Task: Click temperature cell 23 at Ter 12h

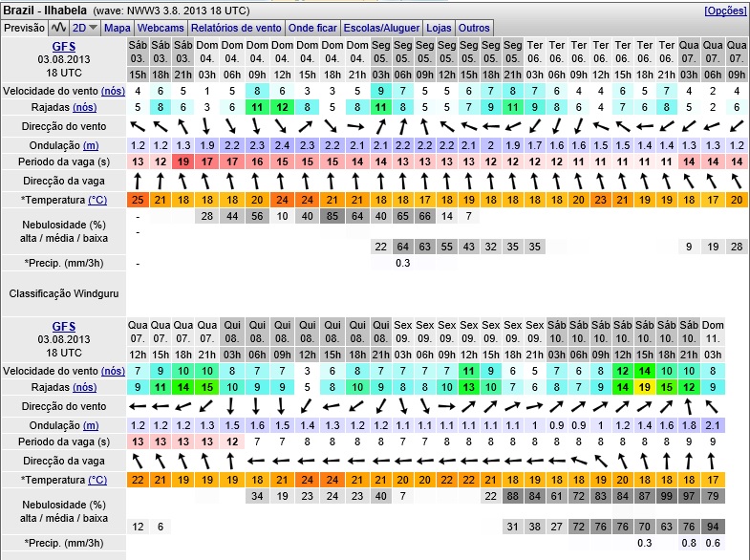Action: click(600, 200)
